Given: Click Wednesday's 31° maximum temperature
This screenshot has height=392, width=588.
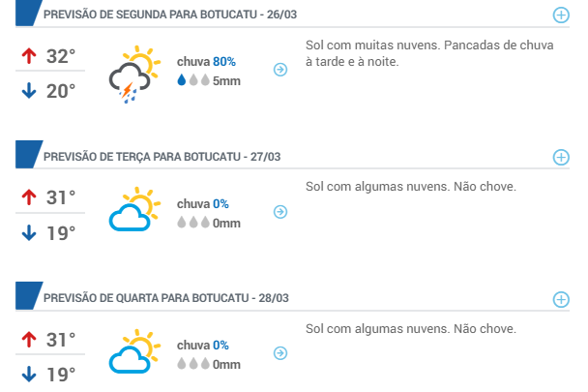Looking at the screenshot, I should click(x=61, y=340).
